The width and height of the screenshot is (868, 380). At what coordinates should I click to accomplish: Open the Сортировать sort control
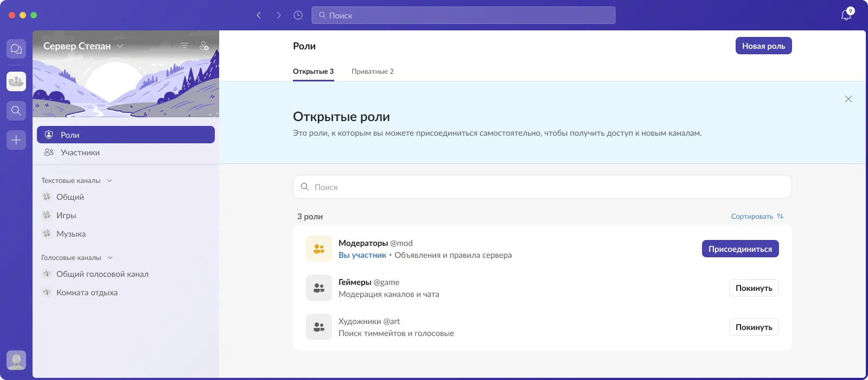[x=757, y=216]
